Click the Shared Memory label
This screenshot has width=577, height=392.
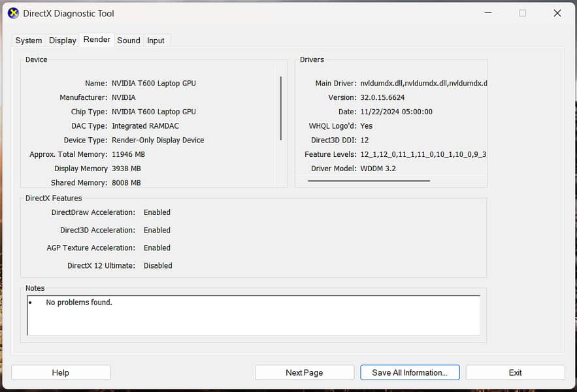pyautogui.click(x=79, y=182)
